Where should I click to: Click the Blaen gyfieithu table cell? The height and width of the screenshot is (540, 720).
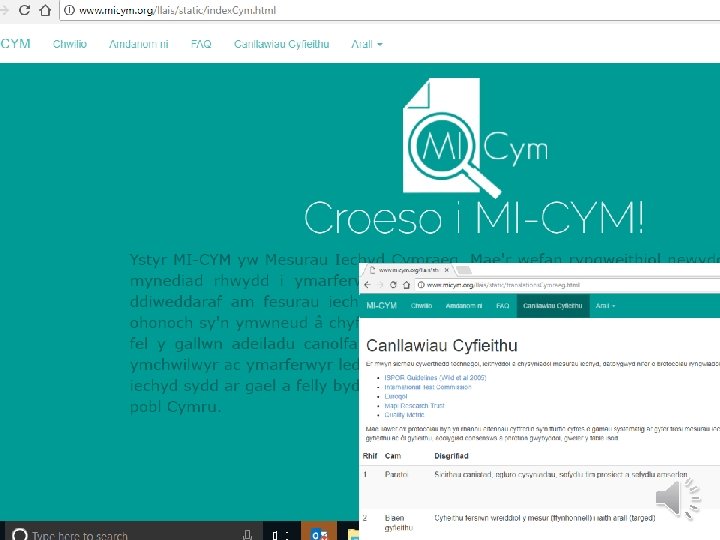[399, 523]
